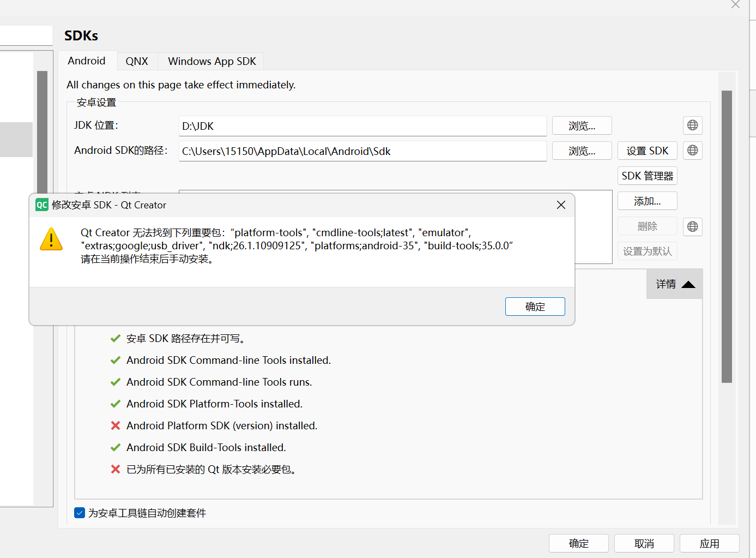Switch to the QNX tab
This screenshot has width=756, height=558.
(137, 61)
